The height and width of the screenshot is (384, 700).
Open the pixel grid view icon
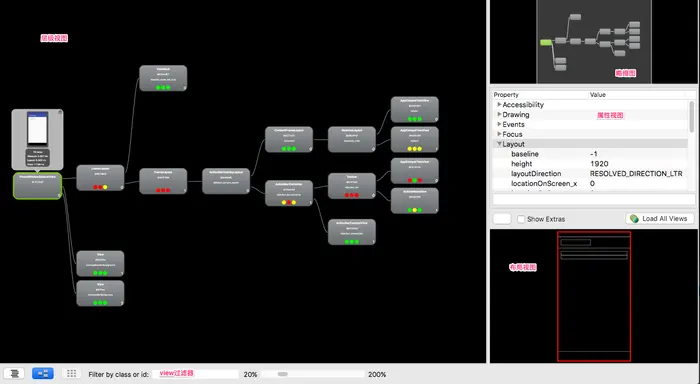[x=71, y=373]
